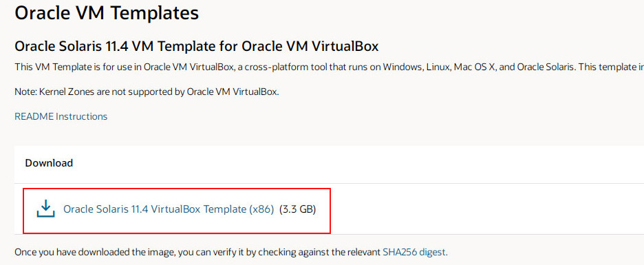644x265 pixels.
Task: Open the README Instructions link
Action: (61, 116)
